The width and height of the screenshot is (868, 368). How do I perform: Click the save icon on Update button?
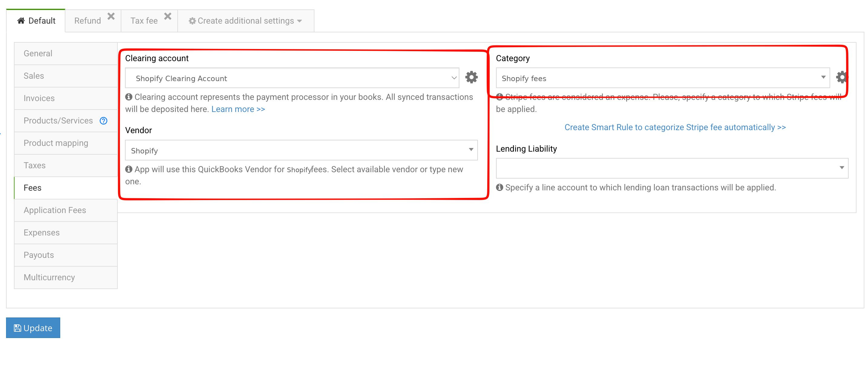[17, 328]
